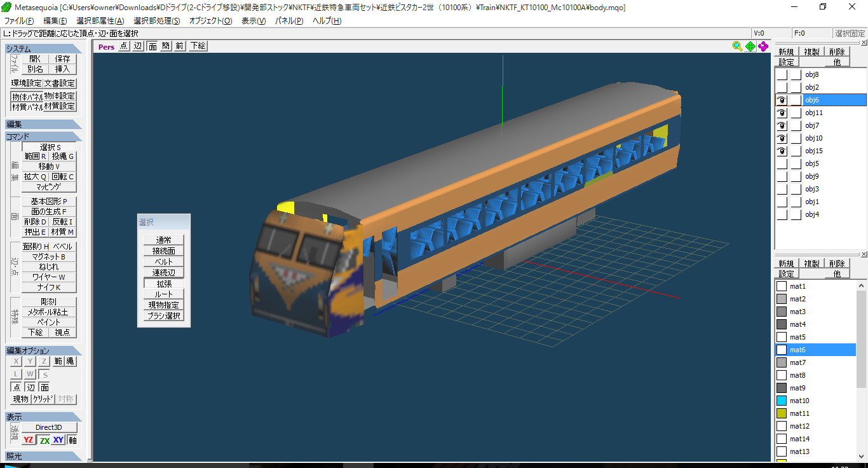Collapse the コマンド panel header
868x468 pixels.
(43, 136)
